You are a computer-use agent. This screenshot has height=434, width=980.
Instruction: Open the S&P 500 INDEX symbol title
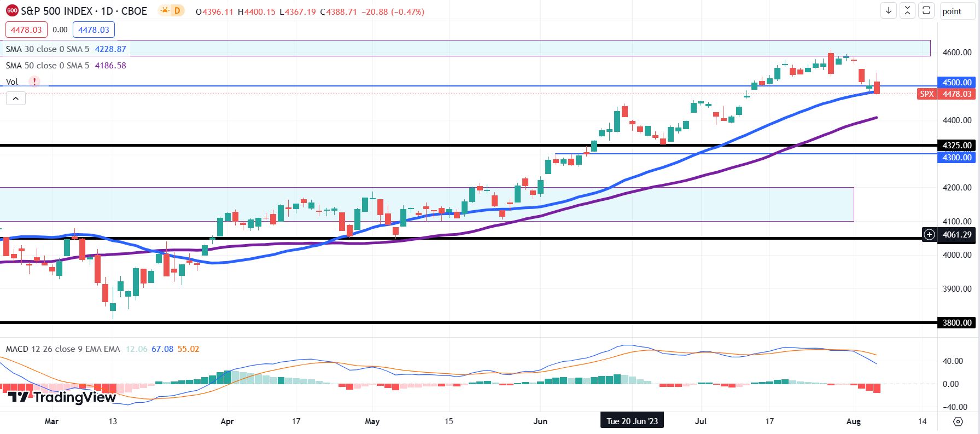click(x=84, y=11)
